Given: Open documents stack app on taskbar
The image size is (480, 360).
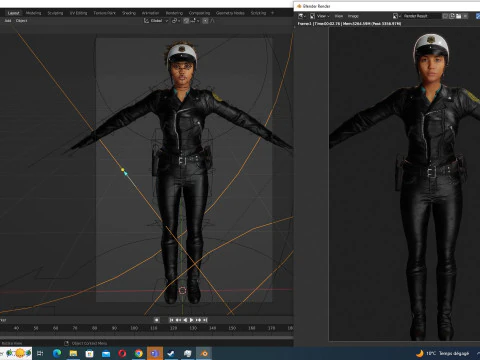Looking at the screenshot, I should pos(188,353).
